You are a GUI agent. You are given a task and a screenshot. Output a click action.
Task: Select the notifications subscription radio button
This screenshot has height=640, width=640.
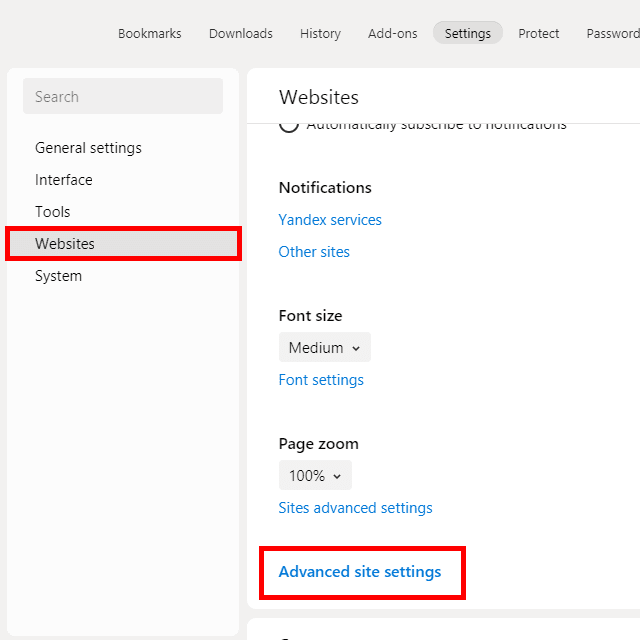pyautogui.click(x=289, y=127)
